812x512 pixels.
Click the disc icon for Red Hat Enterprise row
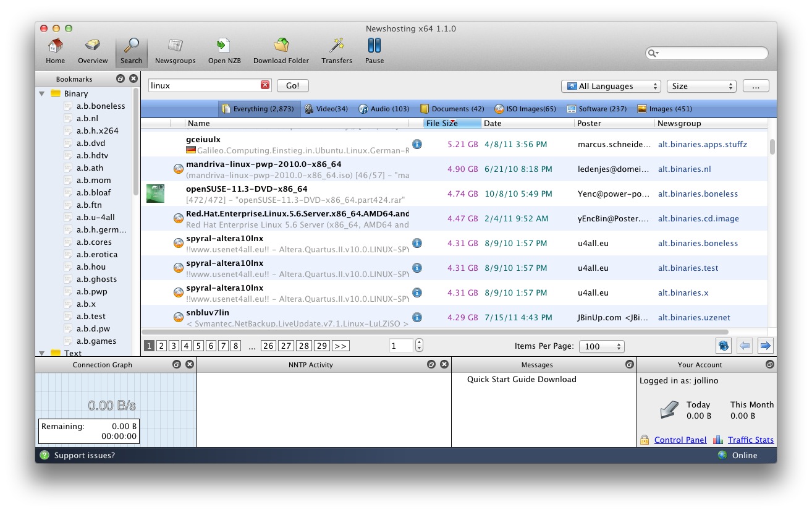(x=179, y=218)
